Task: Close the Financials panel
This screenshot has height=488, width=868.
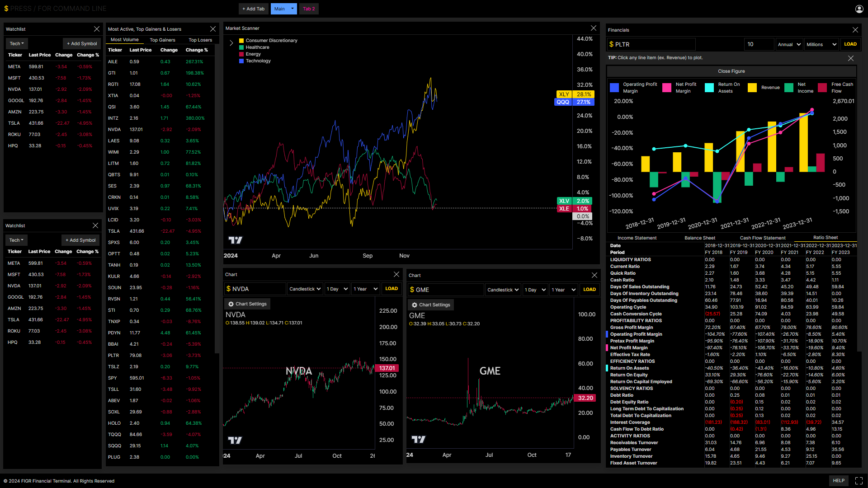Action: [x=855, y=30]
